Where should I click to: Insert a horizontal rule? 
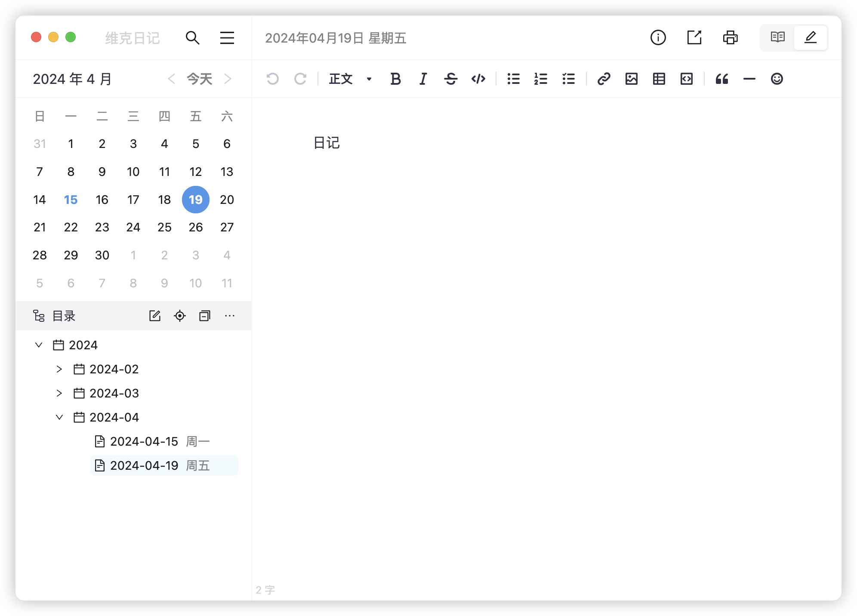[x=749, y=79]
